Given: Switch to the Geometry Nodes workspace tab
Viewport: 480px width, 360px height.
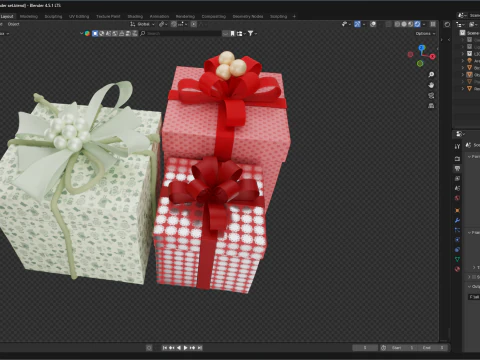Looking at the screenshot, I should click(248, 16).
